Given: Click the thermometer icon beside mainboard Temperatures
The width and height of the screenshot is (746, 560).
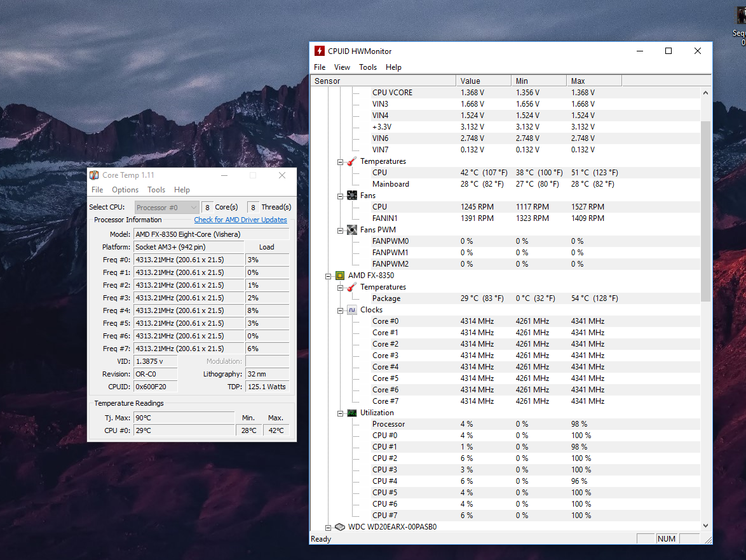Looking at the screenshot, I should 351,161.
